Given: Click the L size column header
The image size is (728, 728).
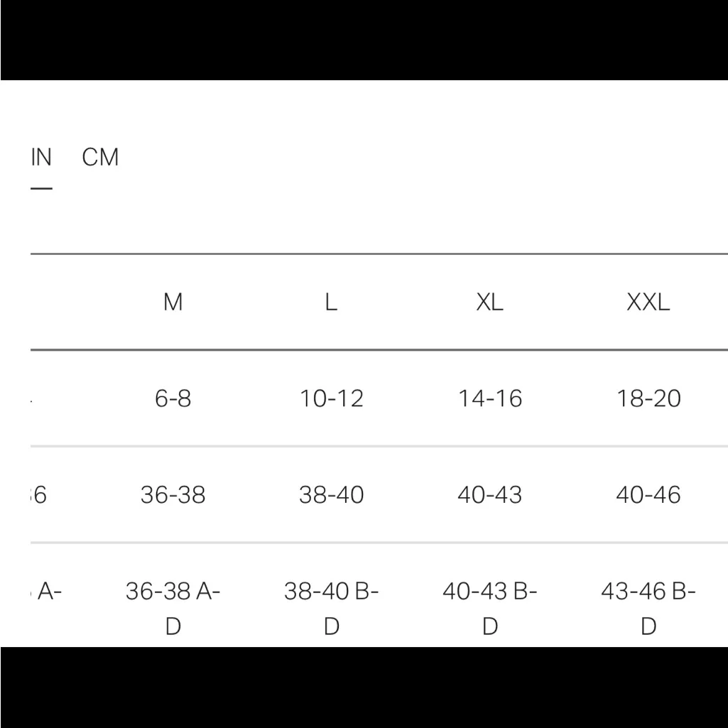Looking at the screenshot, I should [x=331, y=303].
